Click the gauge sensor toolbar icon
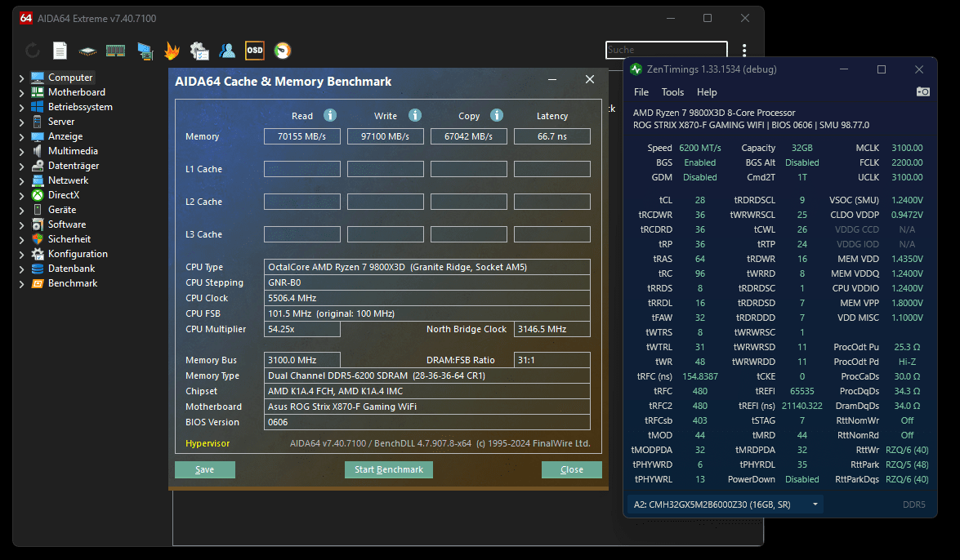 pos(282,51)
